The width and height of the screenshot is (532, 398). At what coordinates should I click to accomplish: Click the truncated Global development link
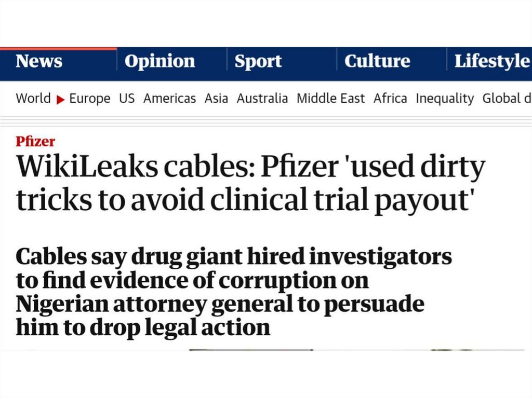(507, 99)
